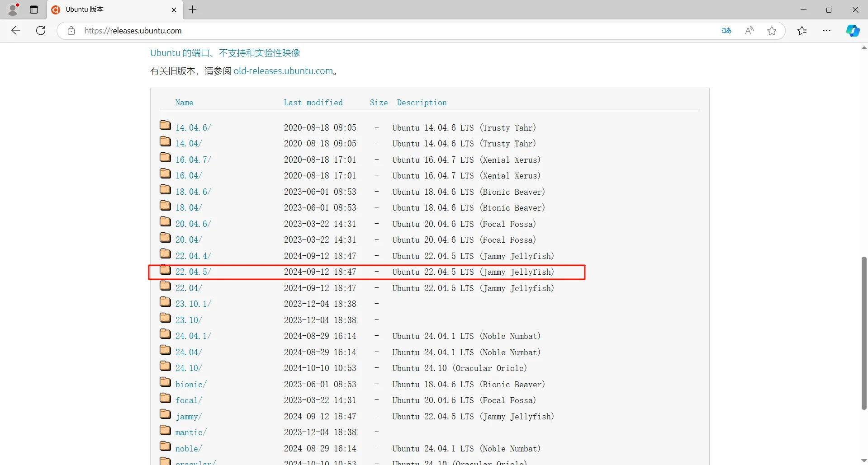Add this page to favorites
Screen dimensions: 868x465
click(772, 30)
